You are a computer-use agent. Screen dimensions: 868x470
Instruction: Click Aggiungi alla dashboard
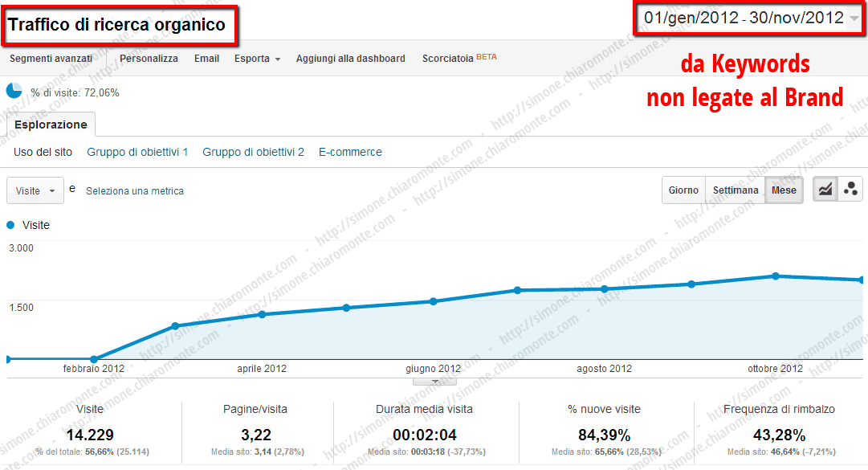(350, 58)
